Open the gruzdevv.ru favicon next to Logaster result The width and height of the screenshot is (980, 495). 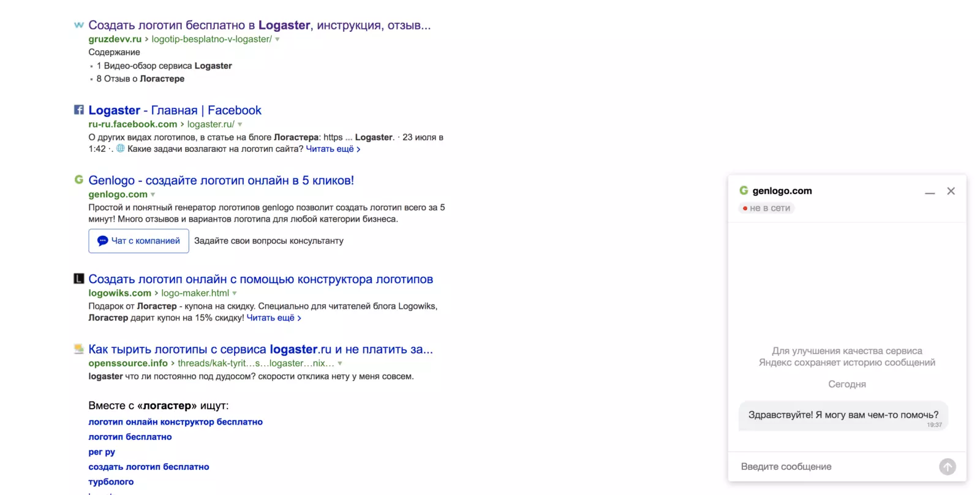pyautogui.click(x=78, y=25)
